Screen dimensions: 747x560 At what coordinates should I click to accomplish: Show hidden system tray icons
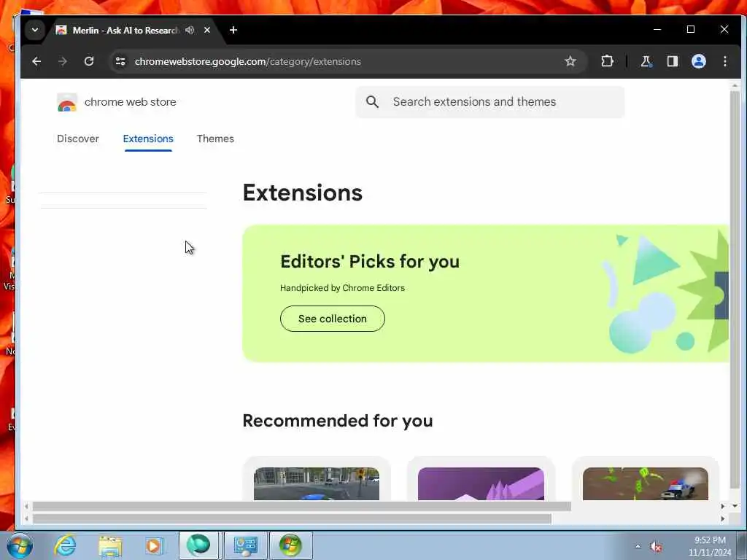pos(638,547)
